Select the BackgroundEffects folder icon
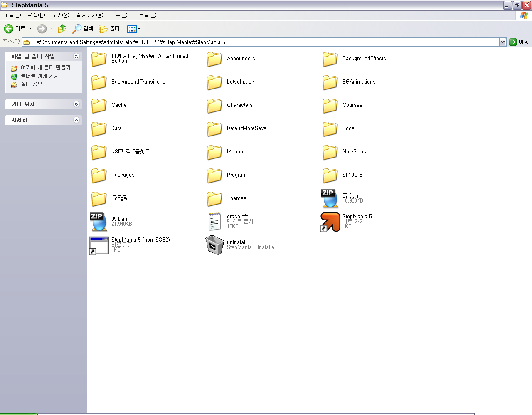The width and height of the screenshot is (532, 415). pos(330,59)
